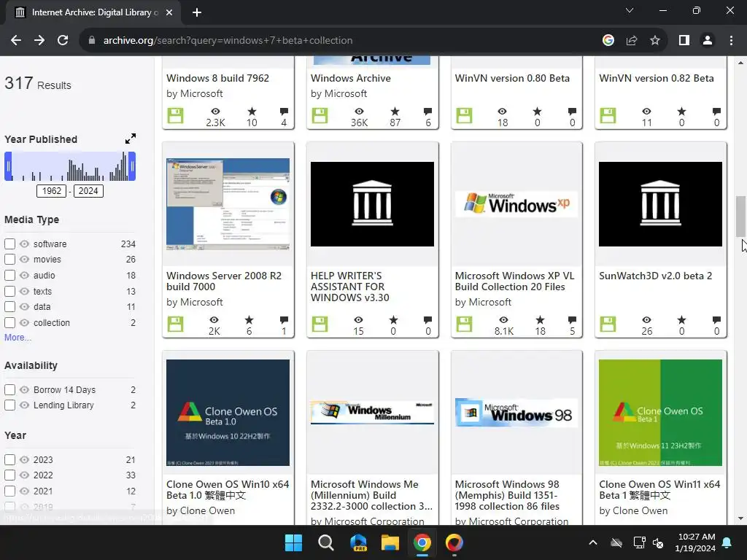Image resolution: width=747 pixels, height=560 pixels.
Task: Open Clone Owen OS Win10 x64 Beta 1.0 title
Action: point(228,489)
